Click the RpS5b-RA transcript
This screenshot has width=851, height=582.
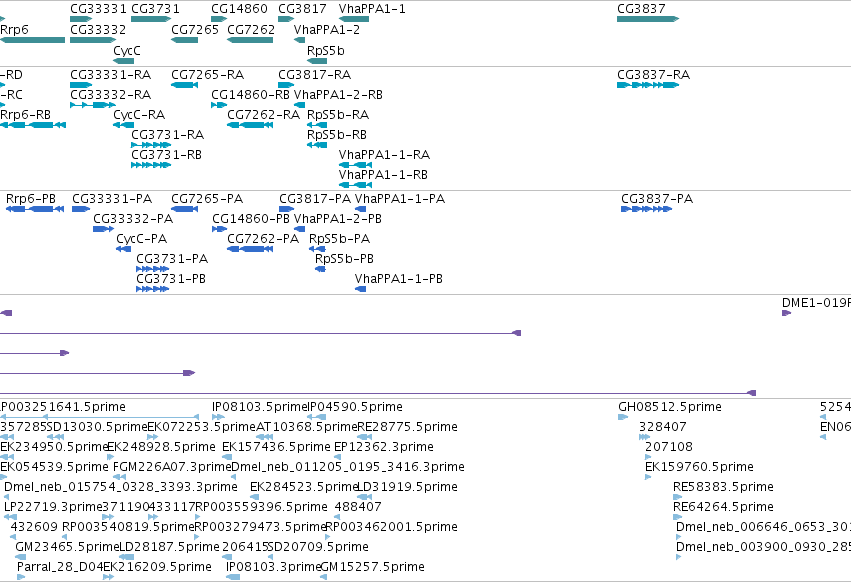pos(317,125)
